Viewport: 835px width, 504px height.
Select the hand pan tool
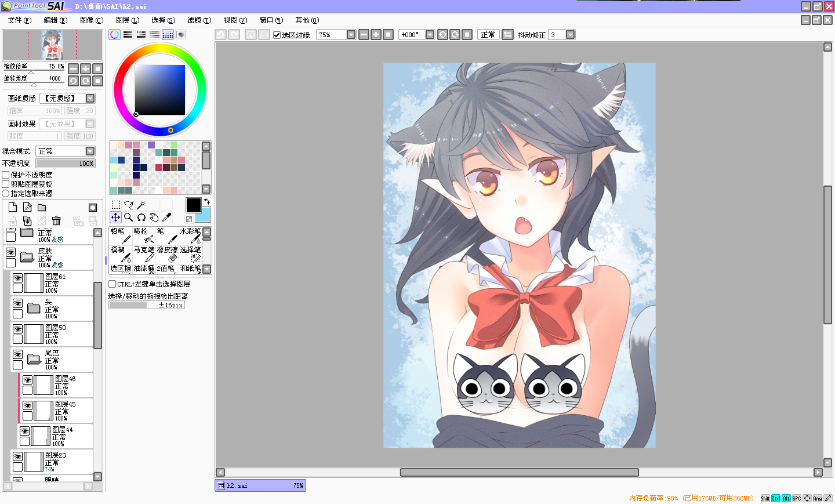pyautogui.click(x=154, y=217)
